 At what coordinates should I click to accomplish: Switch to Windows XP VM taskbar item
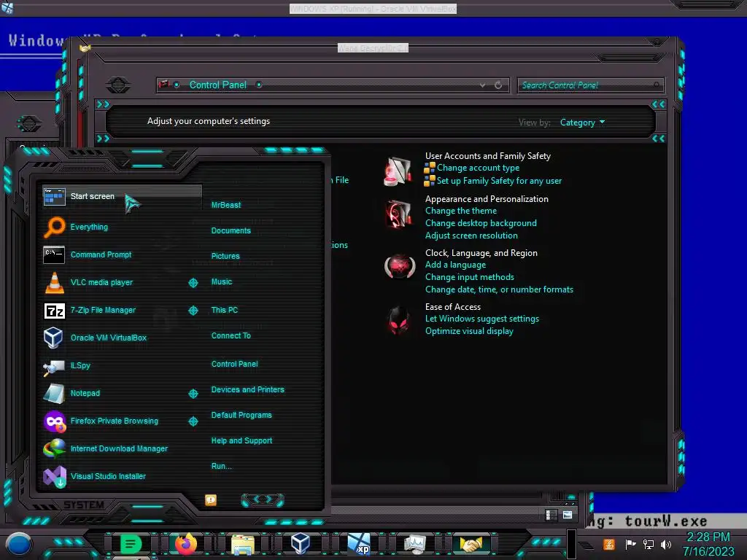coord(359,544)
